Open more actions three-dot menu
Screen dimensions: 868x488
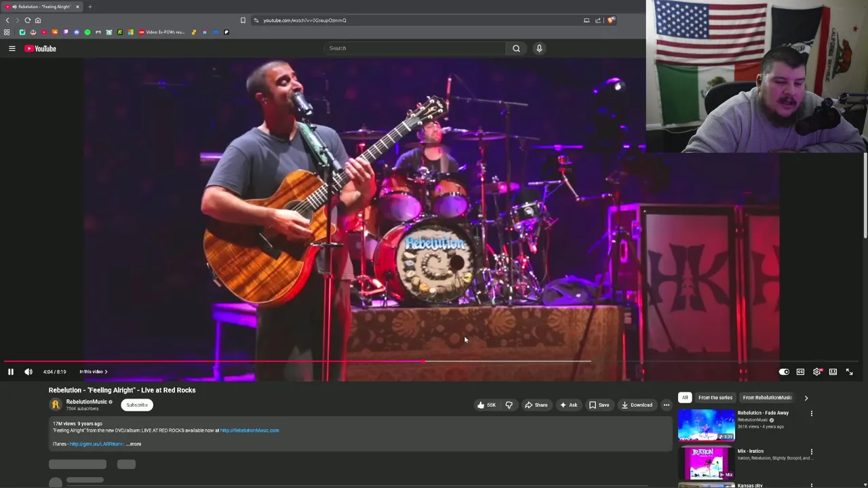tap(666, 405)
